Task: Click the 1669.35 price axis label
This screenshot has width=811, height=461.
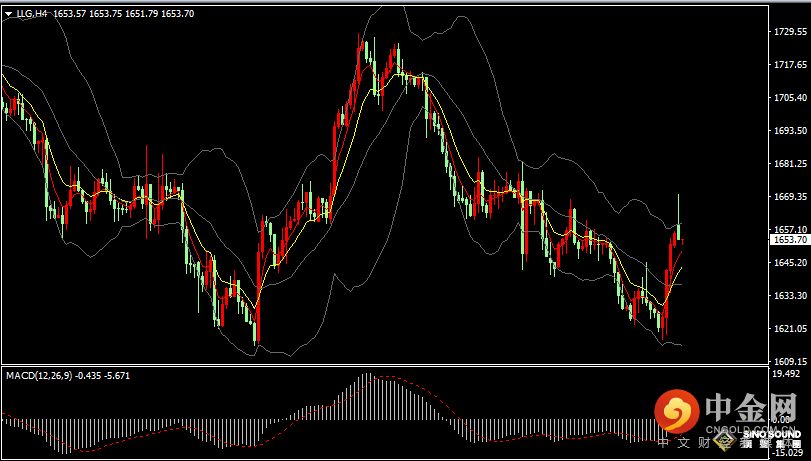Action: [789, 197]
